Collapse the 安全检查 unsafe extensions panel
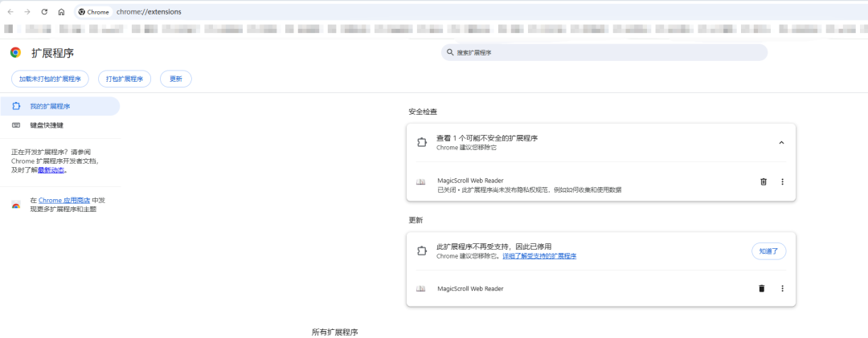Viewport: 868px width, 338px height. (x=781, y=142)
